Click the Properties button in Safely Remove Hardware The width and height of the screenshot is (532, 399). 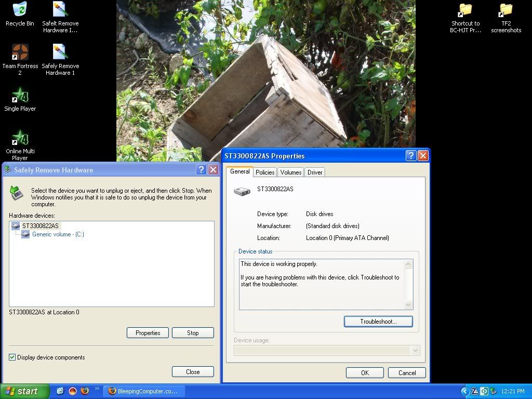point(148,333)
